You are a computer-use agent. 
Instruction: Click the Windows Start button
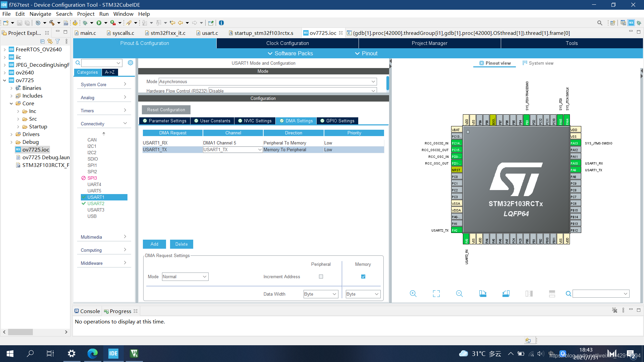[x=10, y=353]
